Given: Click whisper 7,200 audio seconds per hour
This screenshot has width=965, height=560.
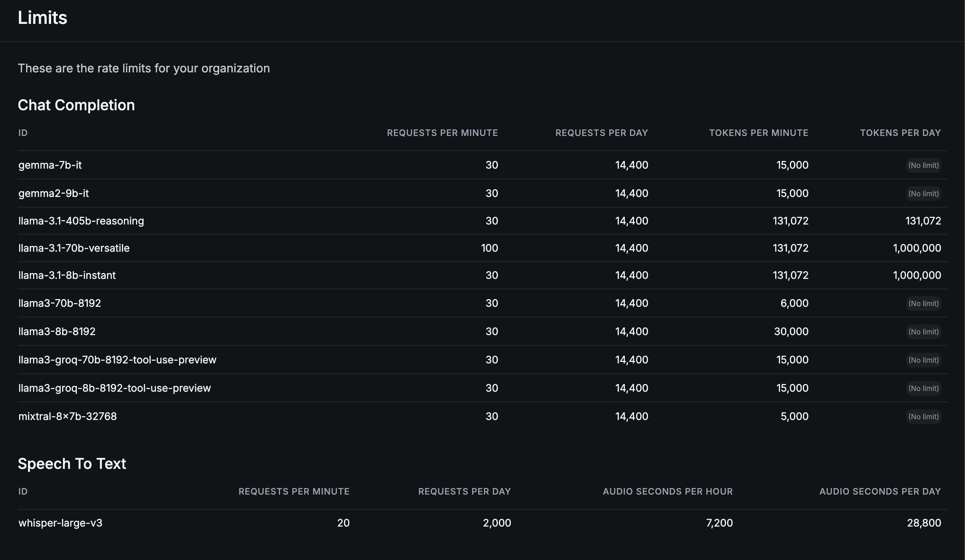Looking at the screenshot, I should (x=719, y=523).
